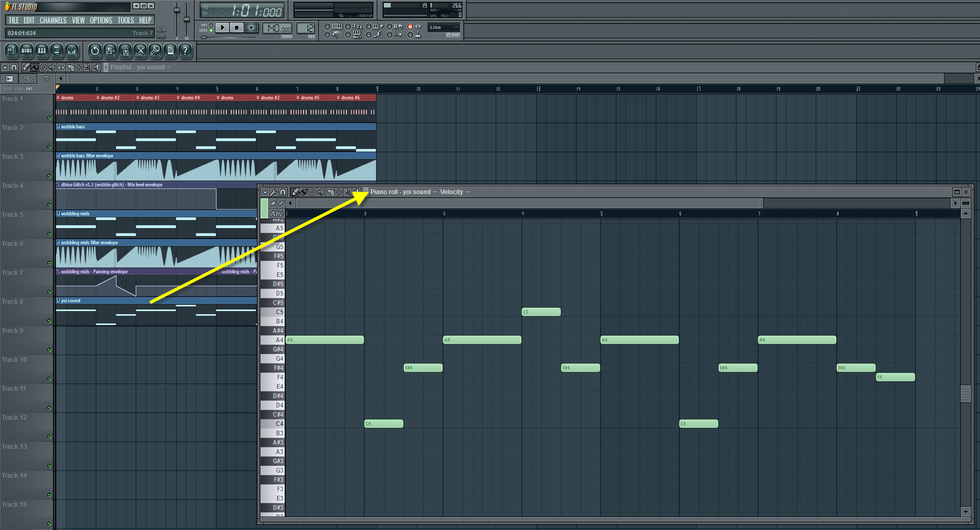Click the C5 note in Piano roll
This screenshot has width=980, height=530.
tap(541, 312)
